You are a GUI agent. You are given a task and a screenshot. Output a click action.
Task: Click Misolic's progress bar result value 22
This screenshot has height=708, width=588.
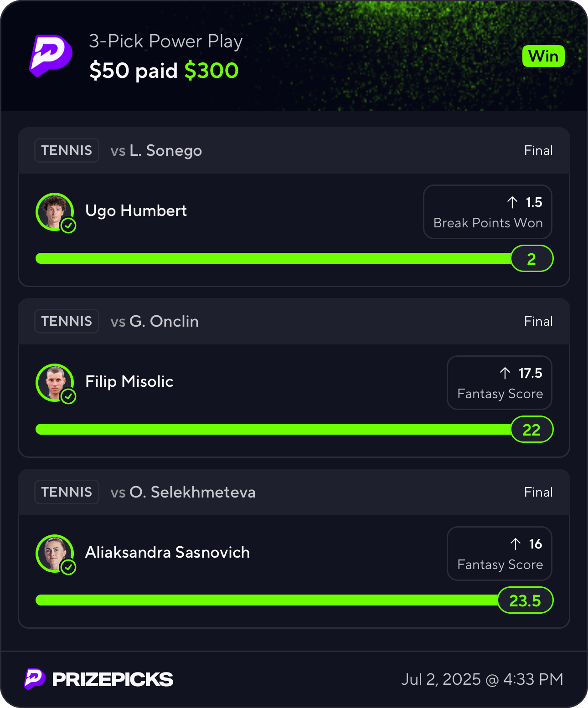(531, 430)
